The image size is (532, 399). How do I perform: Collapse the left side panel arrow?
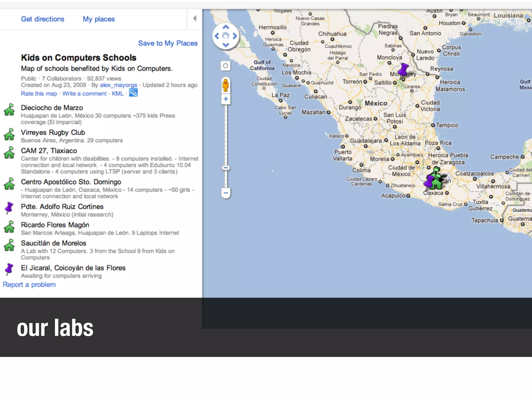pos(195,18)
